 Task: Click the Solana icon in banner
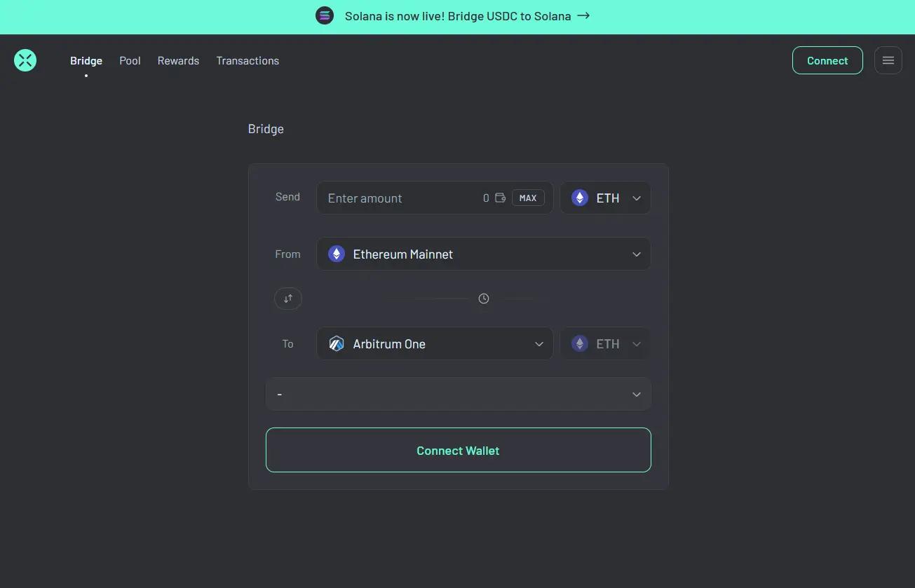tap(325, 16)
